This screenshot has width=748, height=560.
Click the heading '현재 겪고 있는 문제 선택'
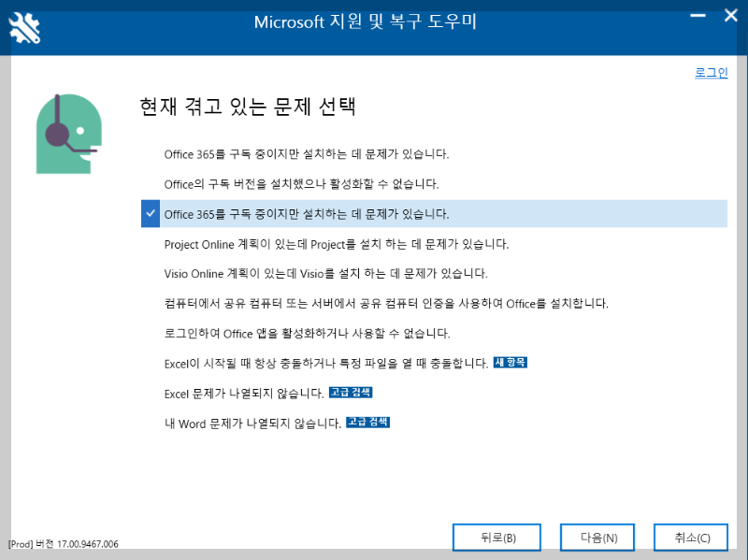click(x=248, y=106)
